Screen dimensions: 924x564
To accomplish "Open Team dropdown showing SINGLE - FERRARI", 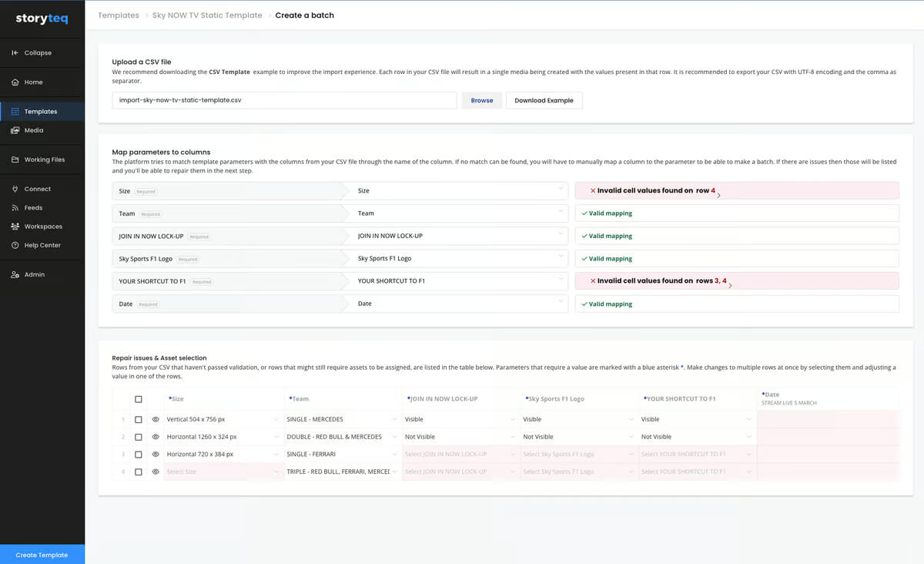I will (x=343, y=455).
